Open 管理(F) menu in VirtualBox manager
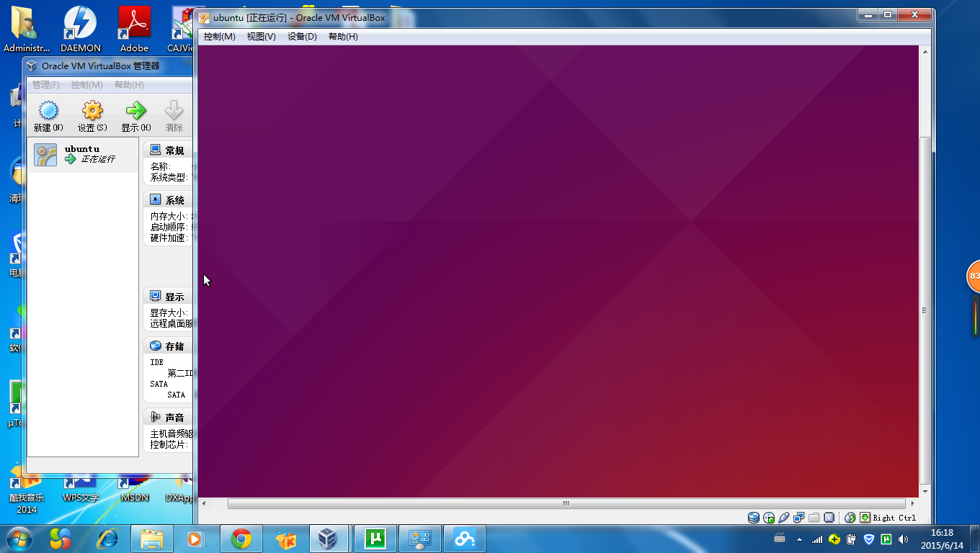Viewport: 980px width, 553px height. tap(46, 85)
